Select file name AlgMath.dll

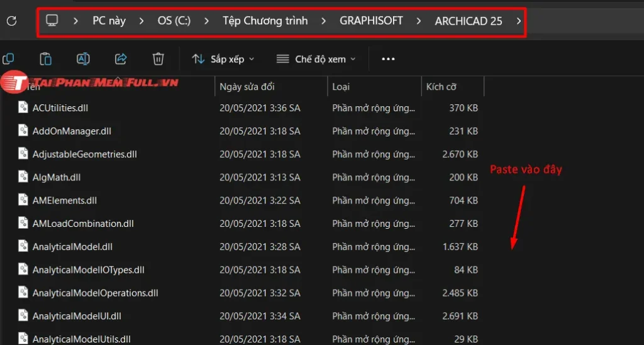[57, 177]
